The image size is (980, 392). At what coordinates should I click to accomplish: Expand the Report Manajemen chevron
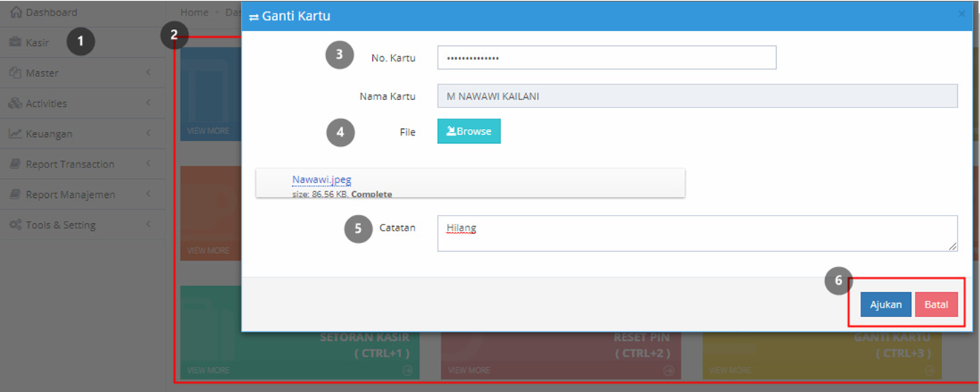click(148, 194)
